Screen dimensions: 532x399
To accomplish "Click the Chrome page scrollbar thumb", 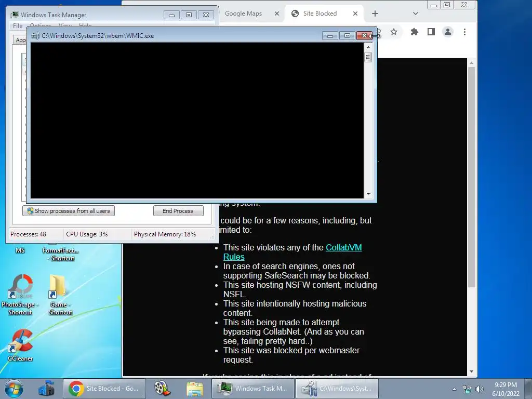I will [x=471, y=177].
